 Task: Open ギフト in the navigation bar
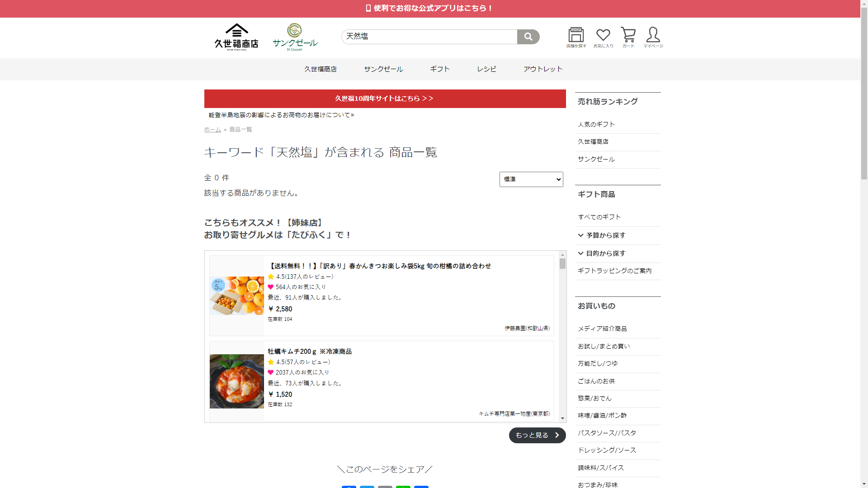point(439,69)
